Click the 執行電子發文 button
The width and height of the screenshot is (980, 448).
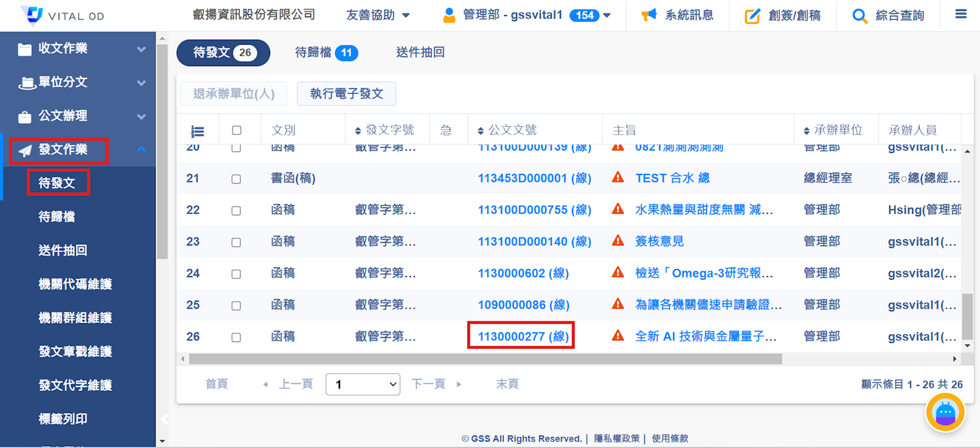click(346, 94)
